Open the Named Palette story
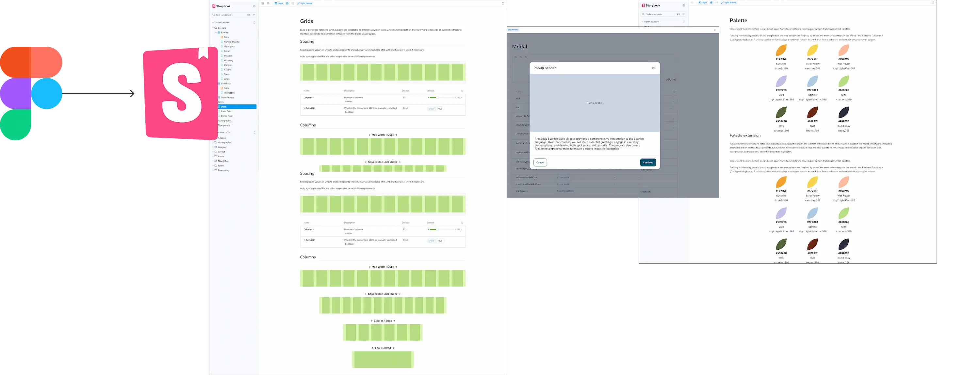The height and width of the screenshot is (375, 980). pos(231,42)
